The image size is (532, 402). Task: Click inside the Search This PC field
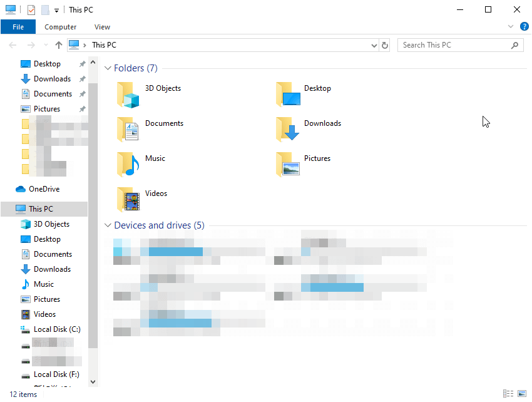click(457, 44)
